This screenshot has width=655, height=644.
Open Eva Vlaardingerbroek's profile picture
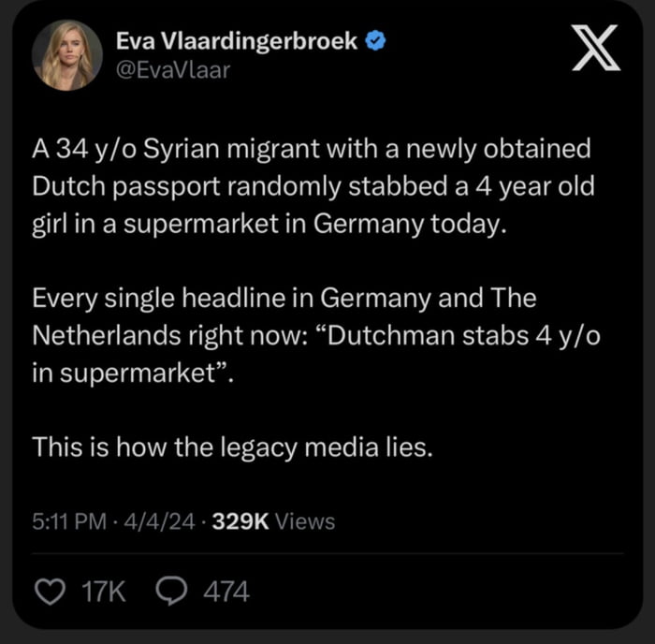(x=67, y=54)
